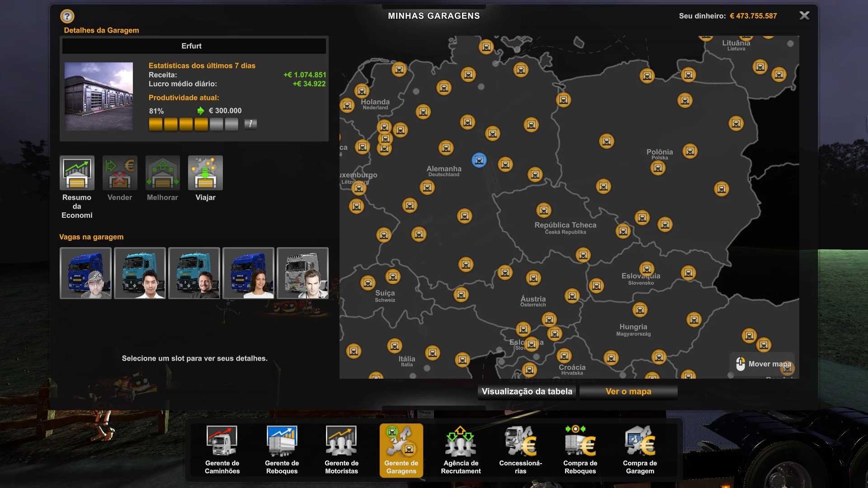Viewport: 868px width, 488px height.
Task: Open Resumo da Economia summary
Action: (77, 174)
